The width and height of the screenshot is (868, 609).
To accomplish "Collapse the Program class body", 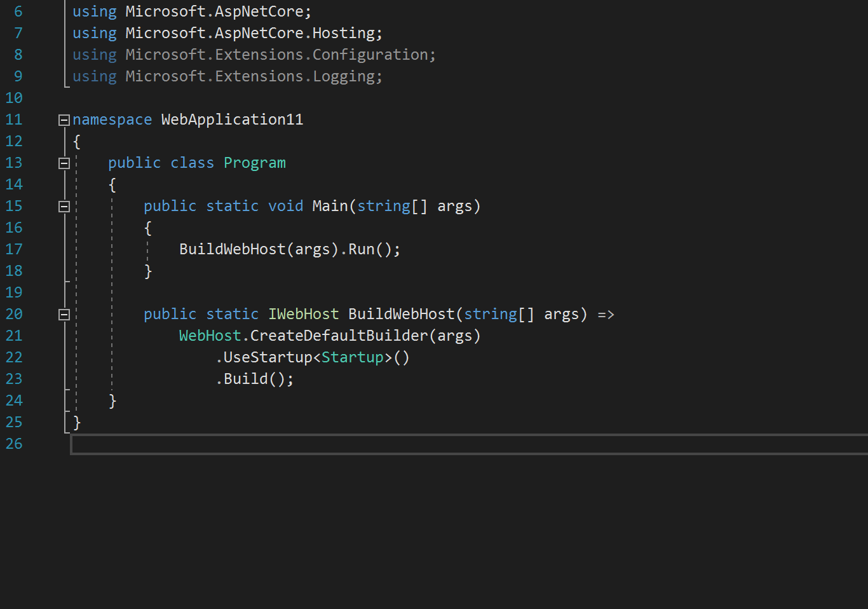I will (x=63, y=162).
